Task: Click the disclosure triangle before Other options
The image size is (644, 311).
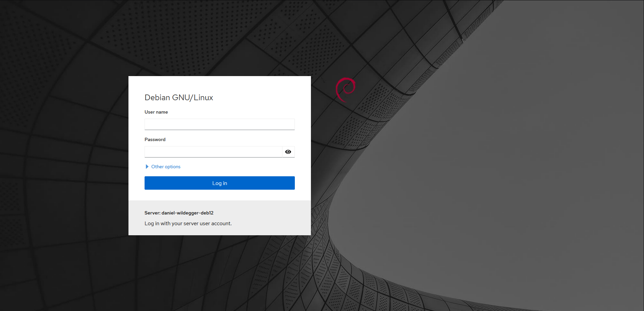Action: coord(147,167)
